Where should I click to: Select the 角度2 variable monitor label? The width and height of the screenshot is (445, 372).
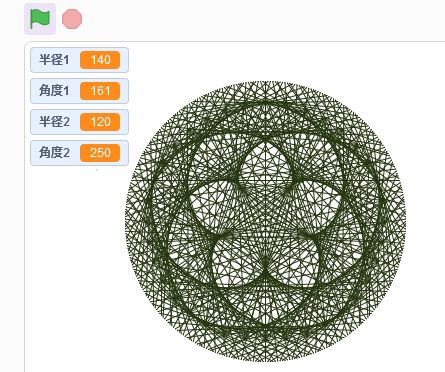pos(54,153)
